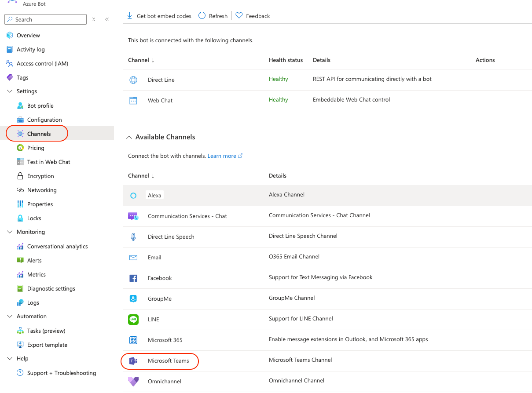Open the Channels menu item

pos(57,134)
